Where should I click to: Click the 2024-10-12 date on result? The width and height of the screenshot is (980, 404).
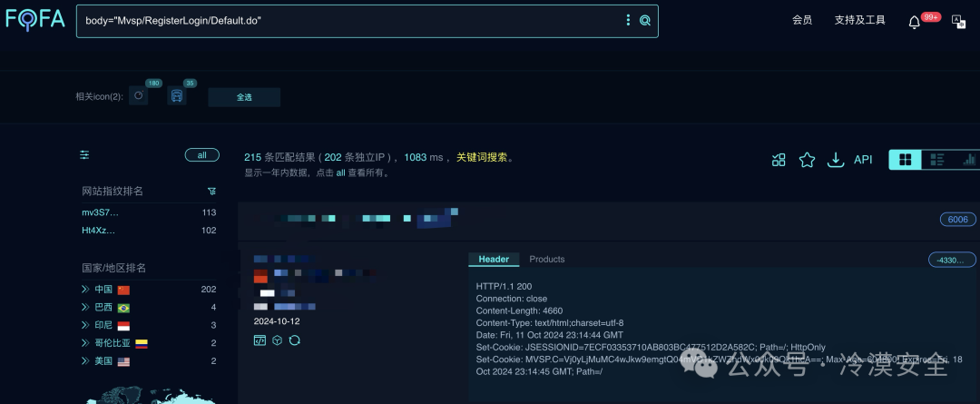pyautogui.click(x=277, y=321)
